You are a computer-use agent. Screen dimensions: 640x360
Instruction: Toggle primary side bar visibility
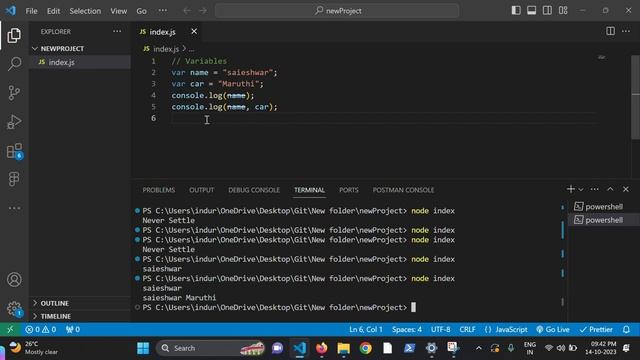pyautogui.click(x=516, y=11)
